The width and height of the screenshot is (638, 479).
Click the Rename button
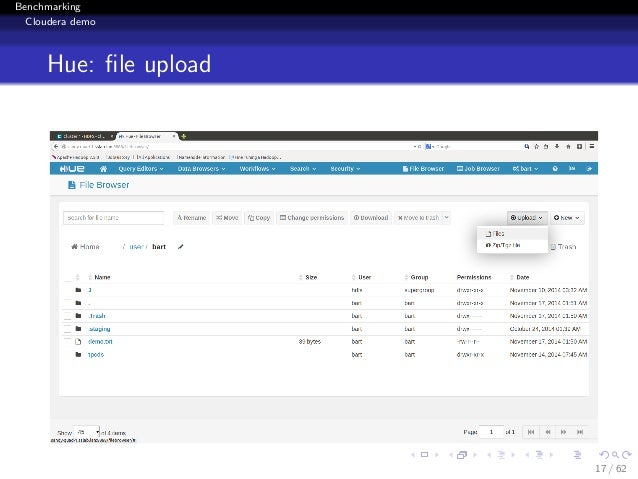click(192, 218)
